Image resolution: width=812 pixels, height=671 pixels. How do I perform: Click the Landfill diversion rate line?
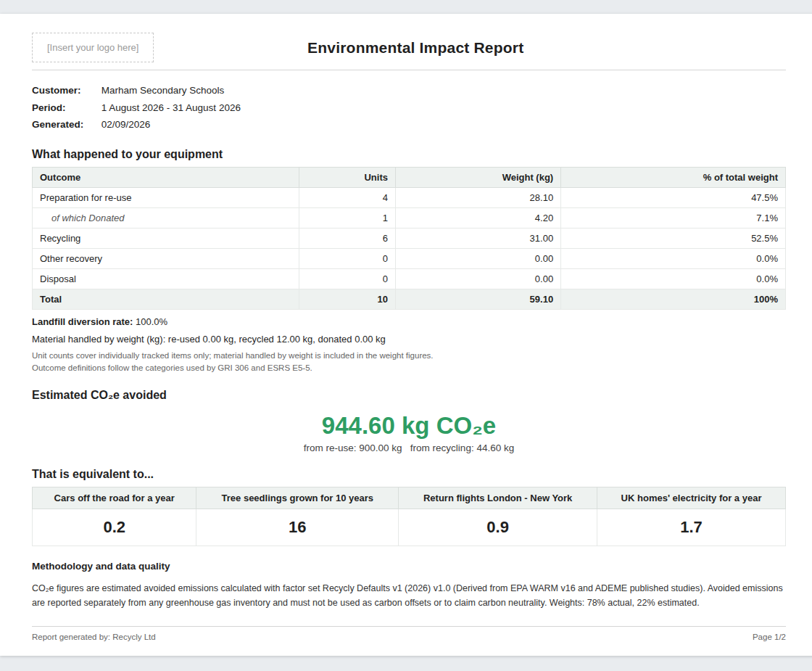(100, 322)
